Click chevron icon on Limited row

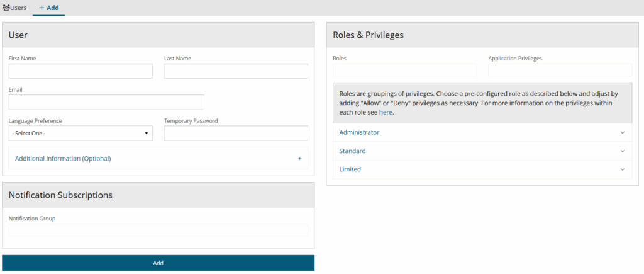(623, 170)
